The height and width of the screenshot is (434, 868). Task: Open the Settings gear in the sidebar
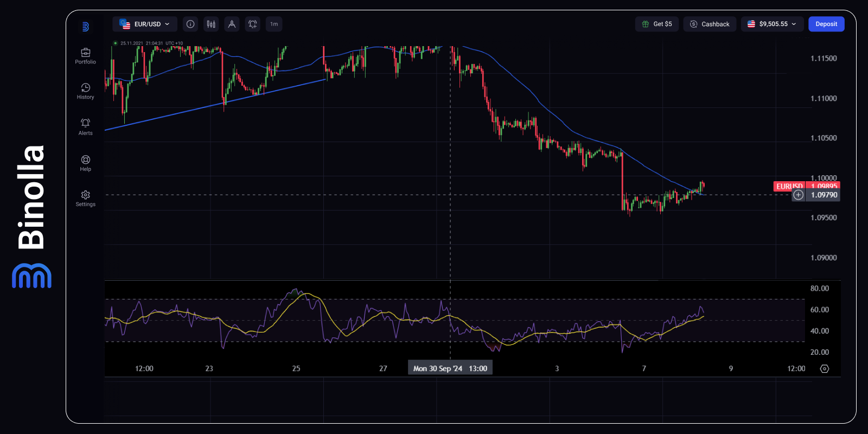85,199
